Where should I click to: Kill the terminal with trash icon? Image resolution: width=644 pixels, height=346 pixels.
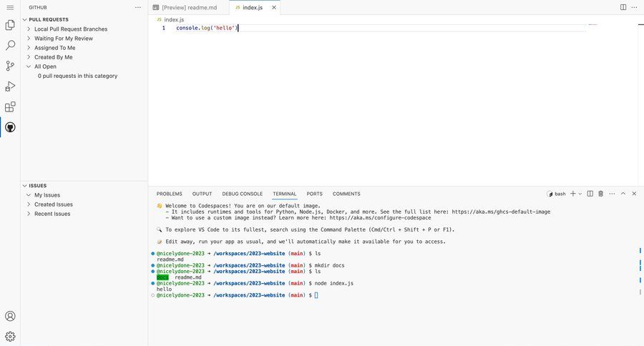click(601, 194)
